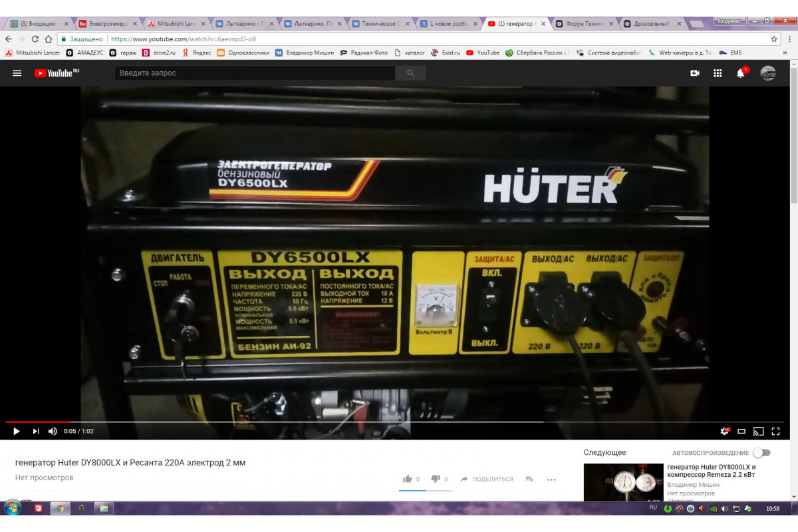Screen dimensions: 798x532
Task: Open the гараж bookmark
Action: pos(123,53)
